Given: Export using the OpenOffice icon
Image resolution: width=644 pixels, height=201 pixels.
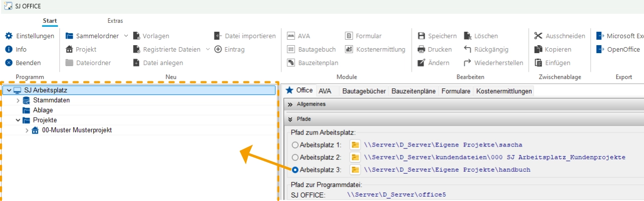Looking at the screenshot, I should click(x=600, y=50).
